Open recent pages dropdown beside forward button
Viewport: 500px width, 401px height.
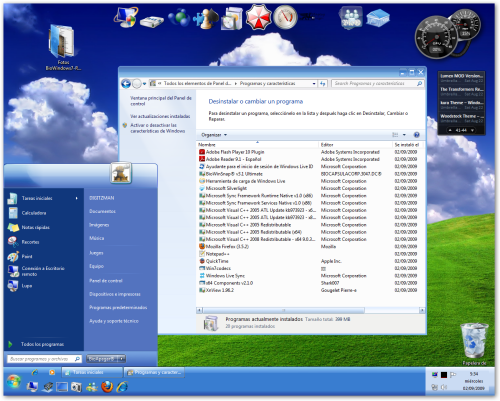click(144, 84)
